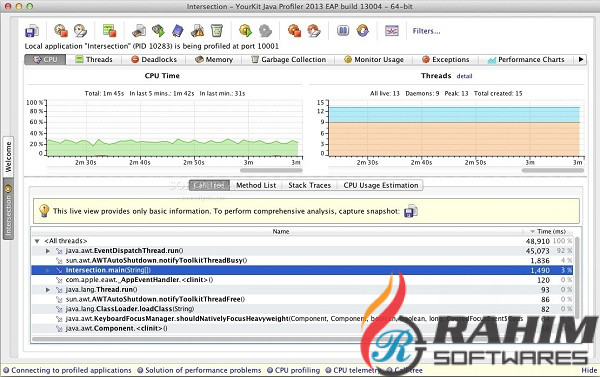
Task: Stop CPU profiling via clock with red square
Action: (x=61, y=31)
